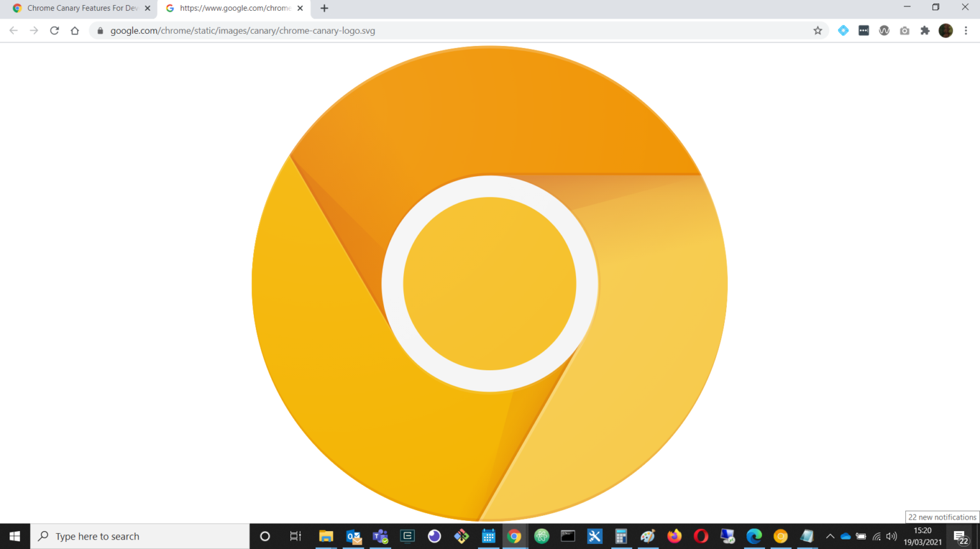Click the blue diamond extension icon

[843, 31]
